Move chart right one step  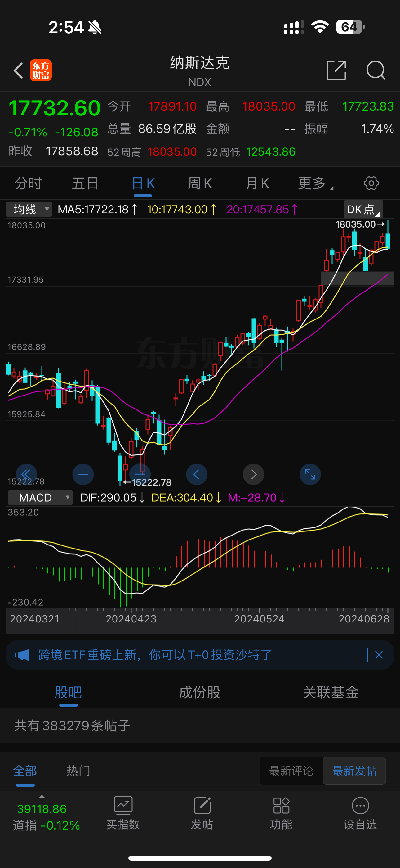pyautogui.click(x=253, y=474)
